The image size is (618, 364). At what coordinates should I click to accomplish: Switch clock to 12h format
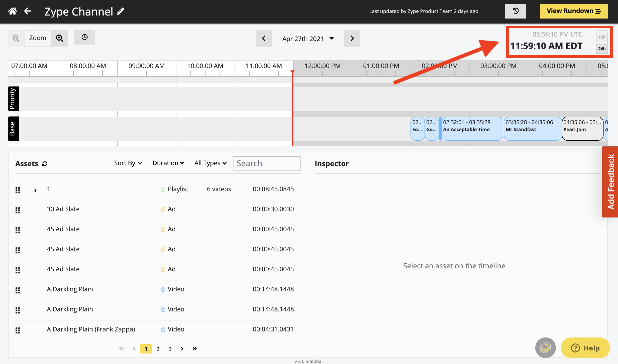(x=602, y=37)
